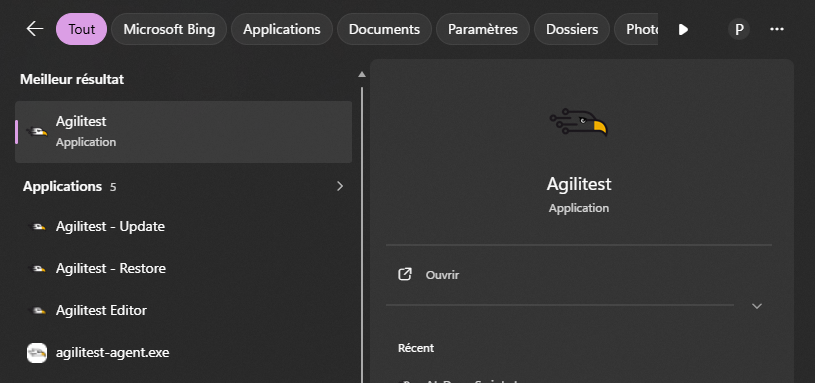This screenshot has height=383, width=815.
Task: Open the P account avatar
Action: click(739, 29)
